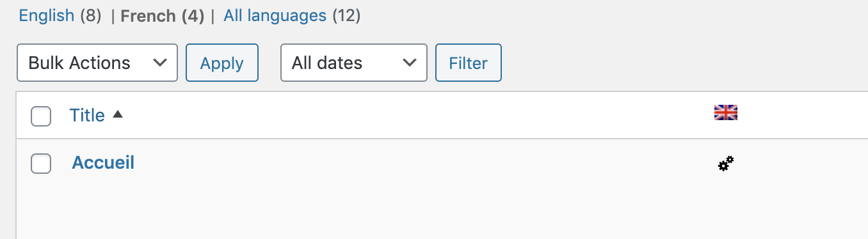This screenshot has width=868, height=239.
Task: Tick the select-all checkbox beside Title
Action: (41, 116)
